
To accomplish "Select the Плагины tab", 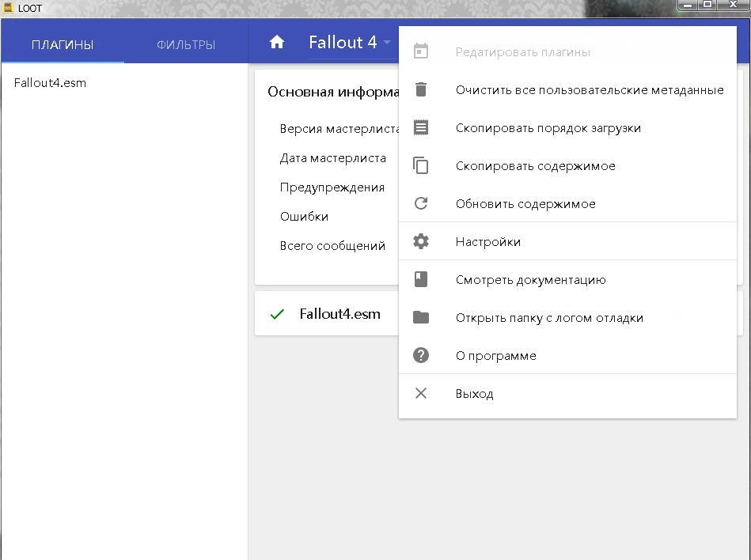I will coord(63,45).
